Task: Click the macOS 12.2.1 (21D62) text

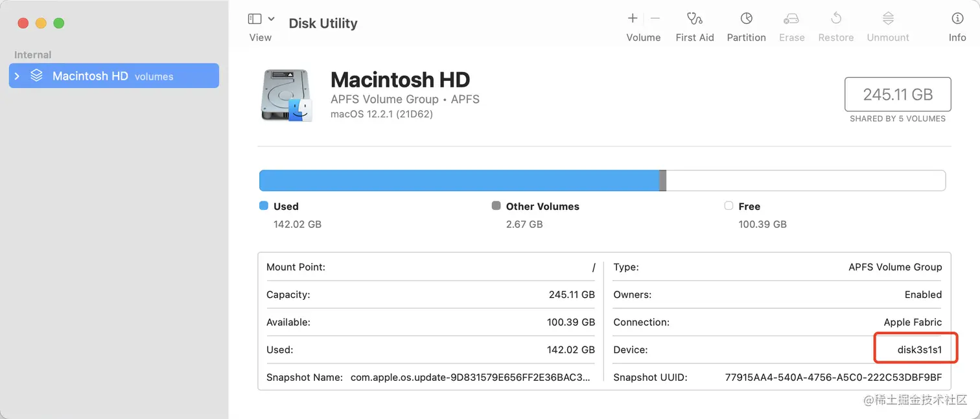Action: click(x=382, y=114)
